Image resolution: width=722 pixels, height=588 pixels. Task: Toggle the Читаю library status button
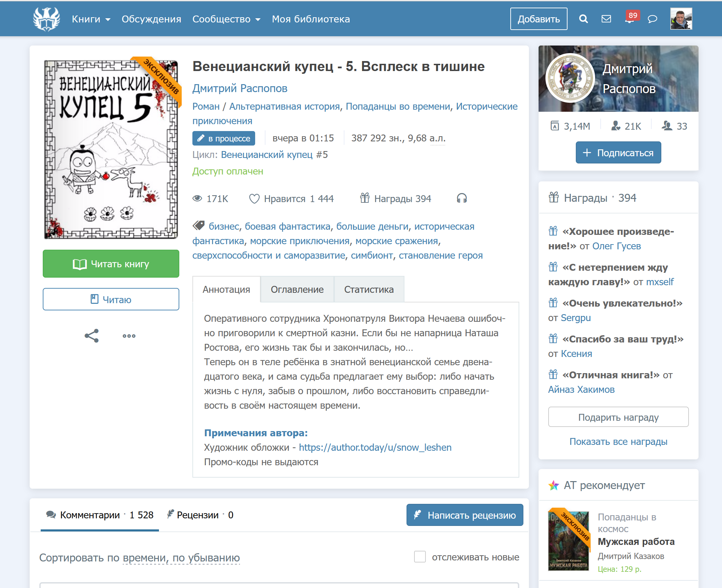111,299
